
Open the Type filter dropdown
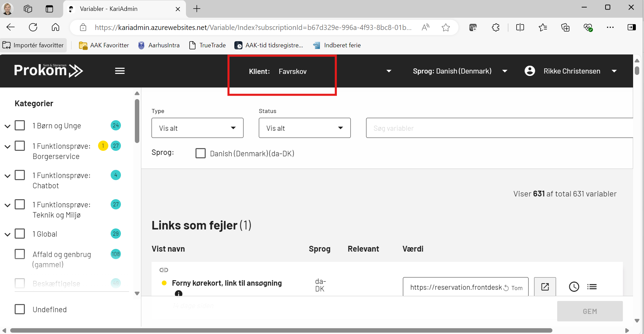[197, 128]
